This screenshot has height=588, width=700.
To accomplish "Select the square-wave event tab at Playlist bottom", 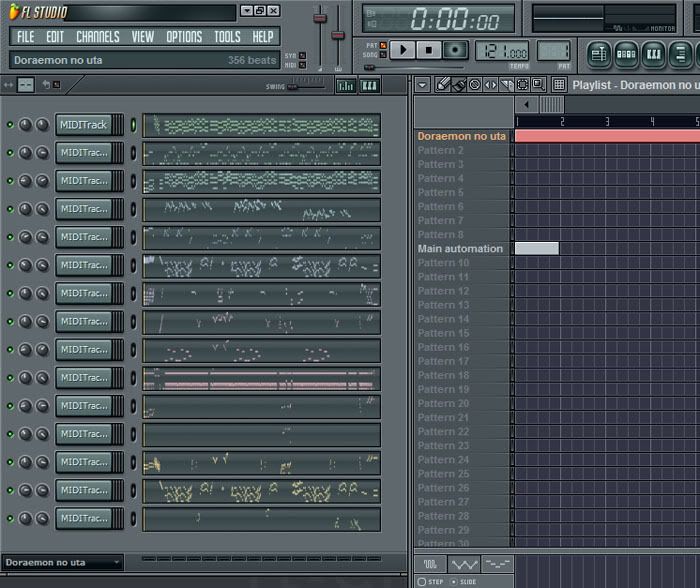I will (x=430, y=564).
